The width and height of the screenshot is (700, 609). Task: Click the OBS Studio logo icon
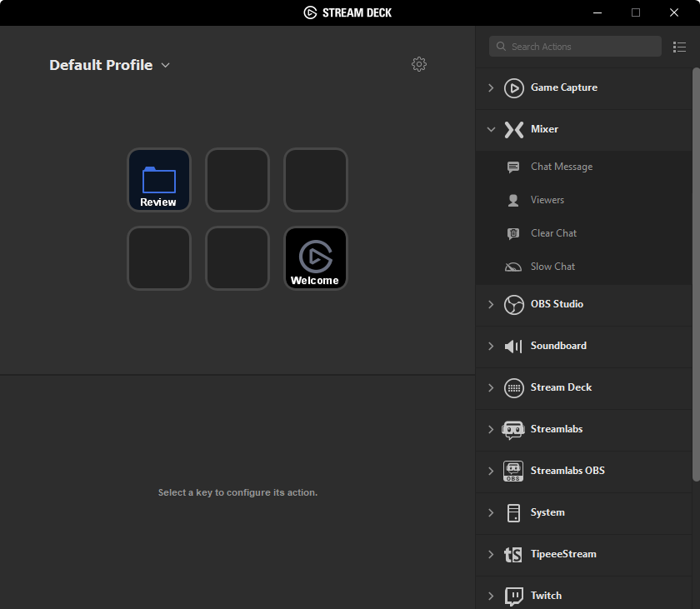click(x=514, y=305)
